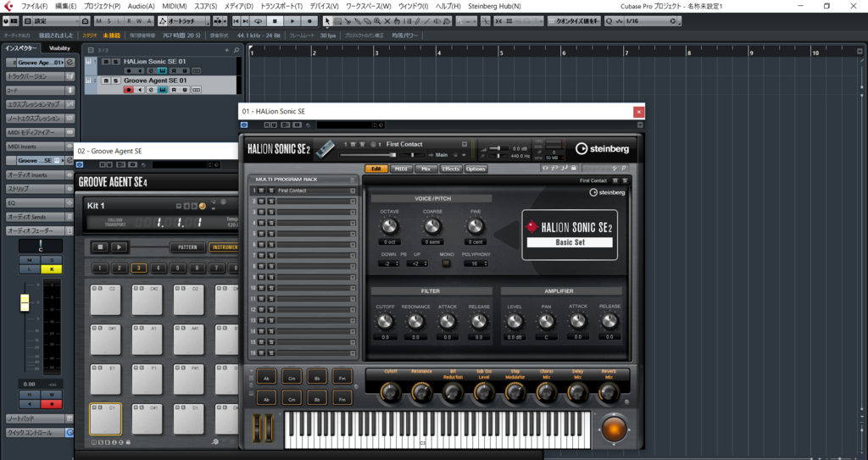
Task: Click the HALion pitch bend wheel
Action: click(257, 428)
